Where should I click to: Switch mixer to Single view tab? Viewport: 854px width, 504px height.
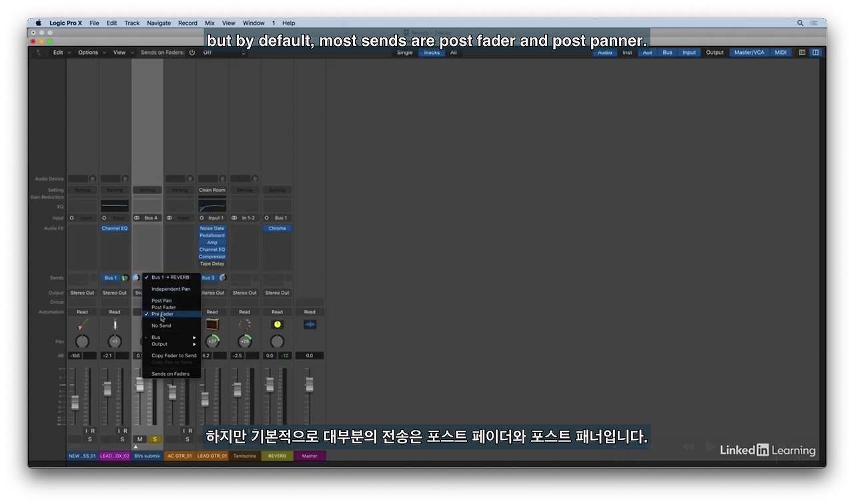click(405, 53)
